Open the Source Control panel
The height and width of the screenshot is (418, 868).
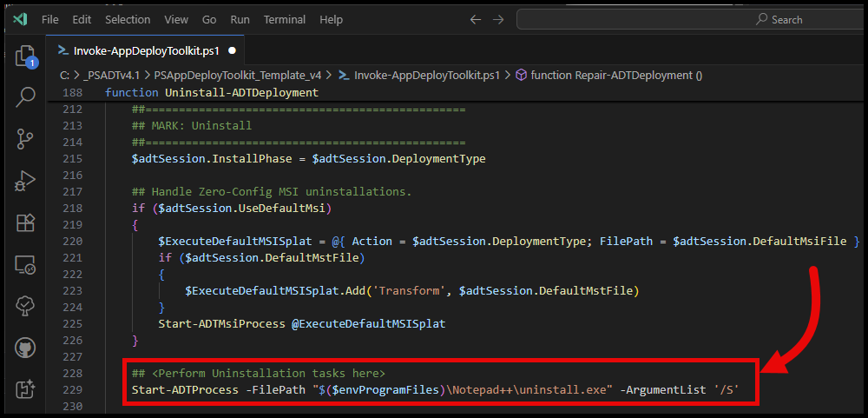coord(24,138)
